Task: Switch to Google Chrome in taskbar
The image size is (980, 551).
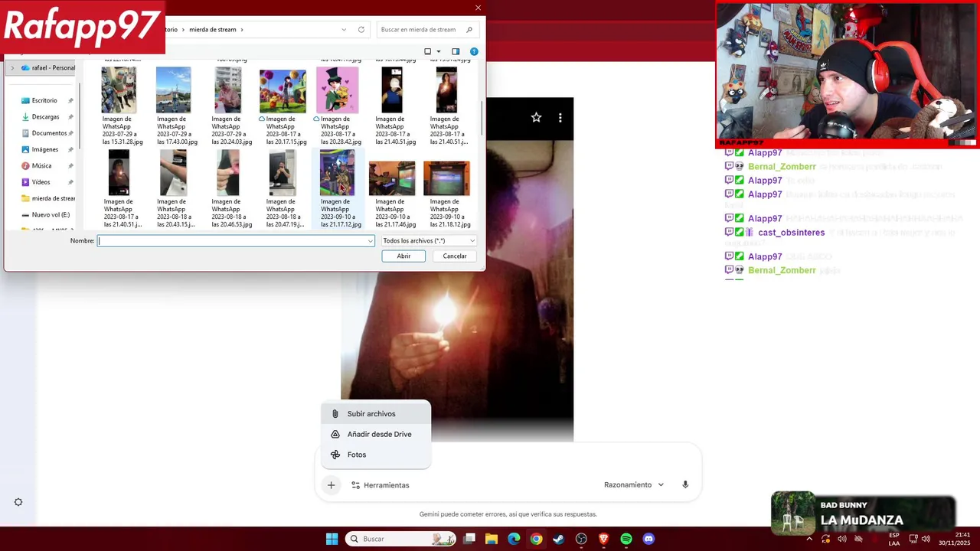Action: point(536,539)
